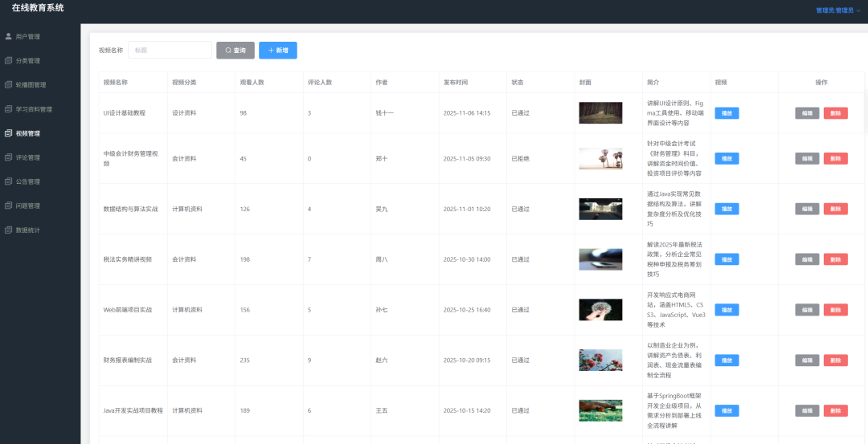Click the icon beside 视频管理
Image resolution: width=868 pixels, height=444 pixels.
(8, 133)
